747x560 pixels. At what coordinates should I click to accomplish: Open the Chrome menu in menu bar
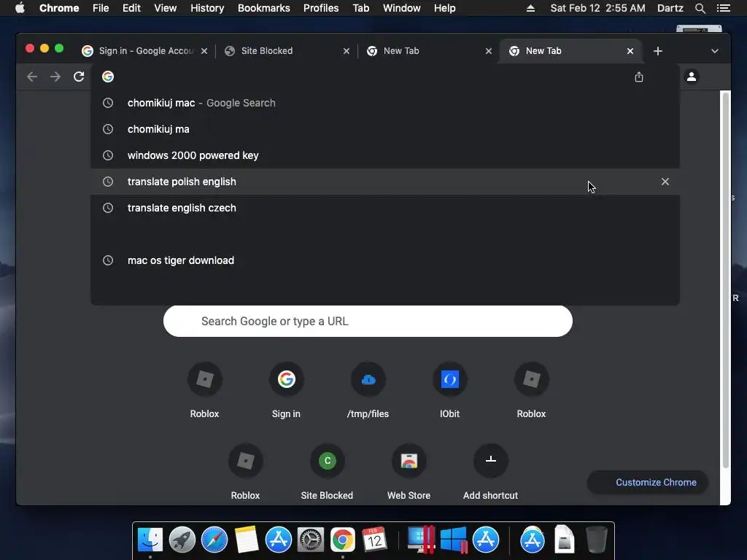click(x=59, y=8)
